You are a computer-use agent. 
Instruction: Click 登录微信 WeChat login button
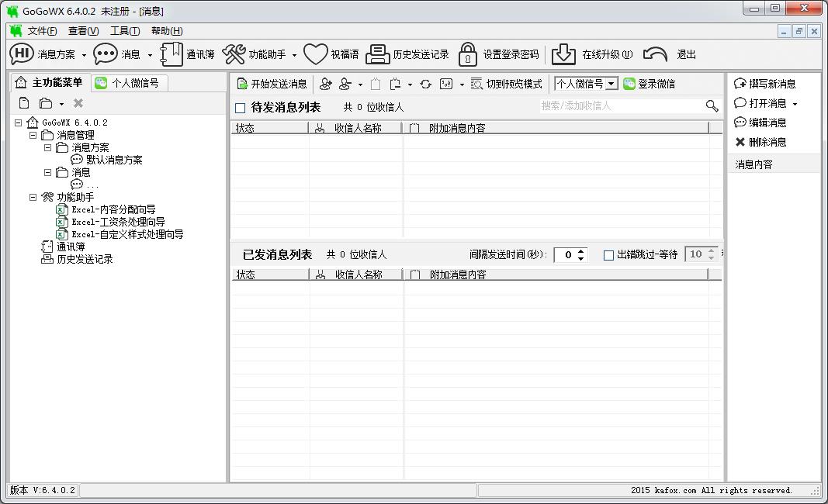click(649, 84)
